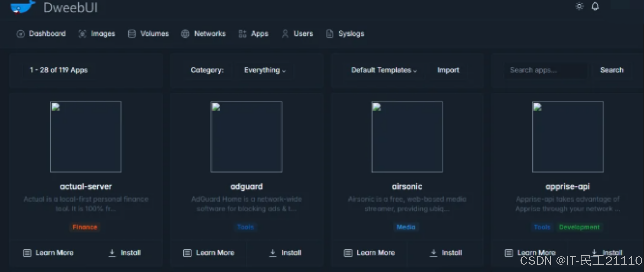
Task: Click the Tools tag on adguard
Action: pos(246,227)
